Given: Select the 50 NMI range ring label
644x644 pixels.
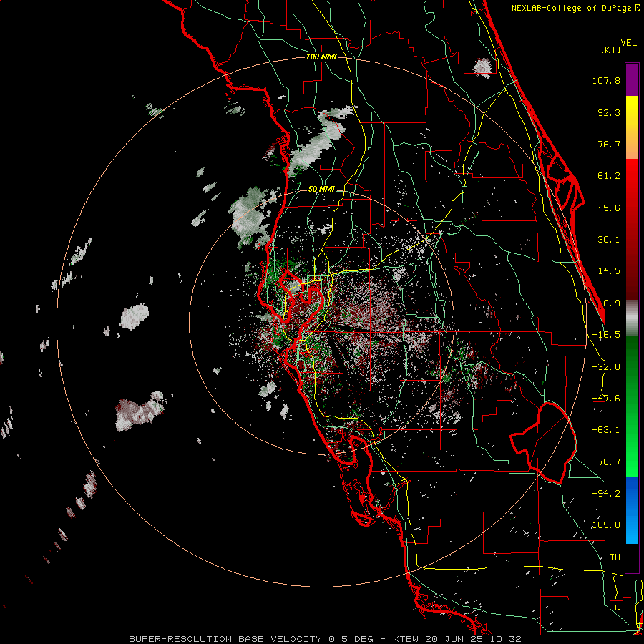Looking at the screenshot, I should click(321, 190).
